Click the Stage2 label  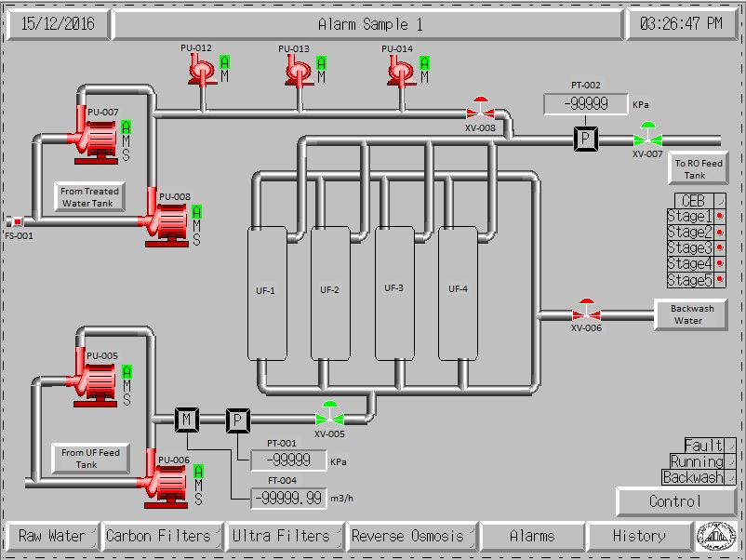(689, 233)
